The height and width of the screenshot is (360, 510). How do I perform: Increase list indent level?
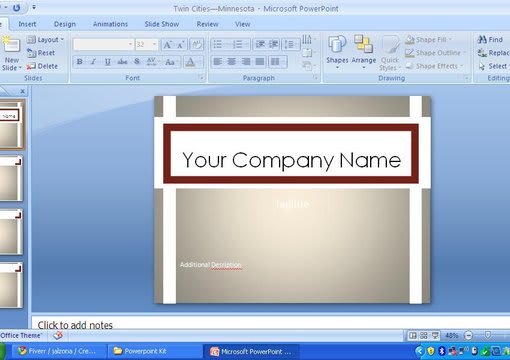click(273, 44)
